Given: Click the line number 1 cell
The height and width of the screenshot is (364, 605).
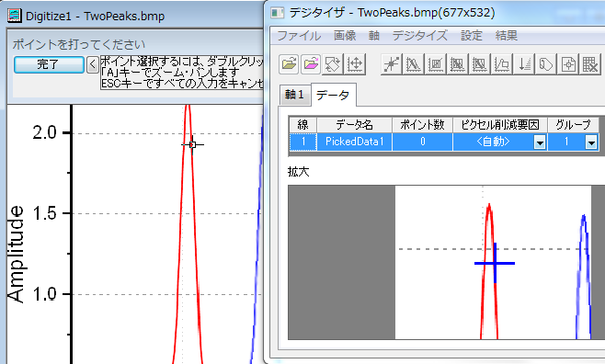Looking at the screenshot, I should click(303, 142).
